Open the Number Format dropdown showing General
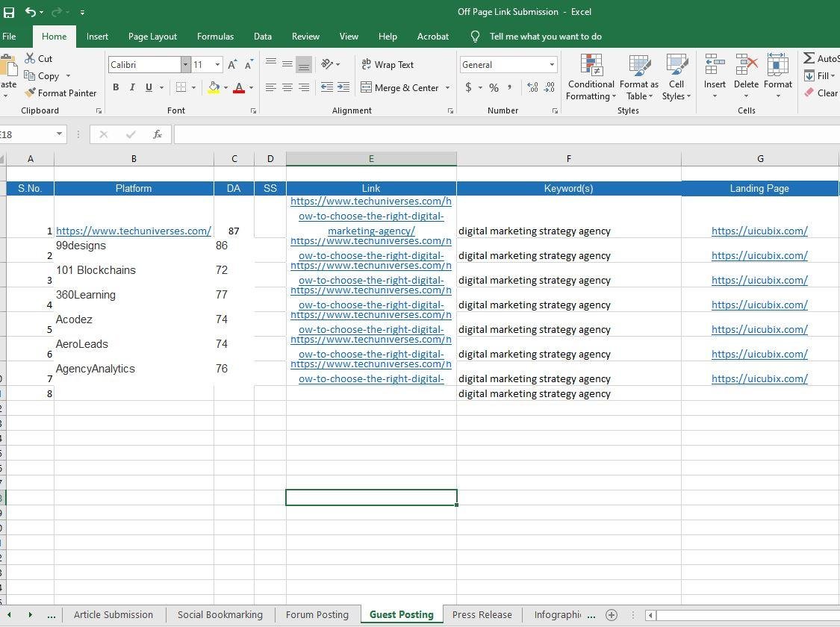 point(552,64)
